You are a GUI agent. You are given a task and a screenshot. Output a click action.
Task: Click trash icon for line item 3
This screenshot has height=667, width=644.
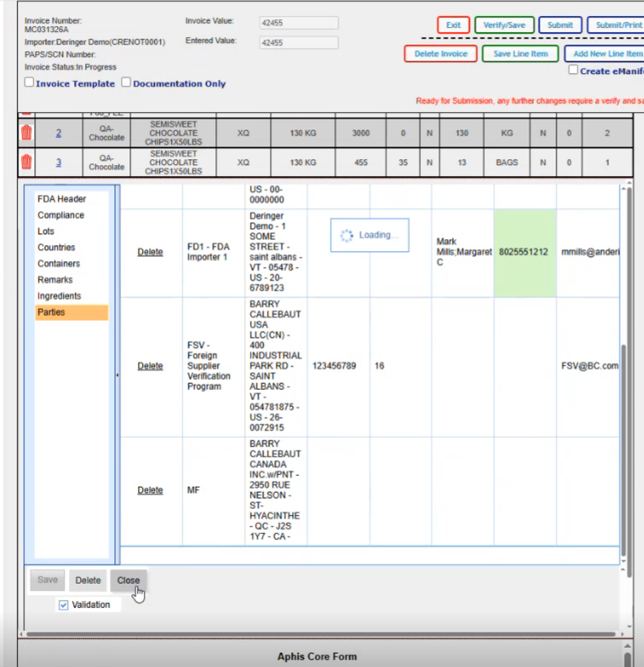(26, 162)
